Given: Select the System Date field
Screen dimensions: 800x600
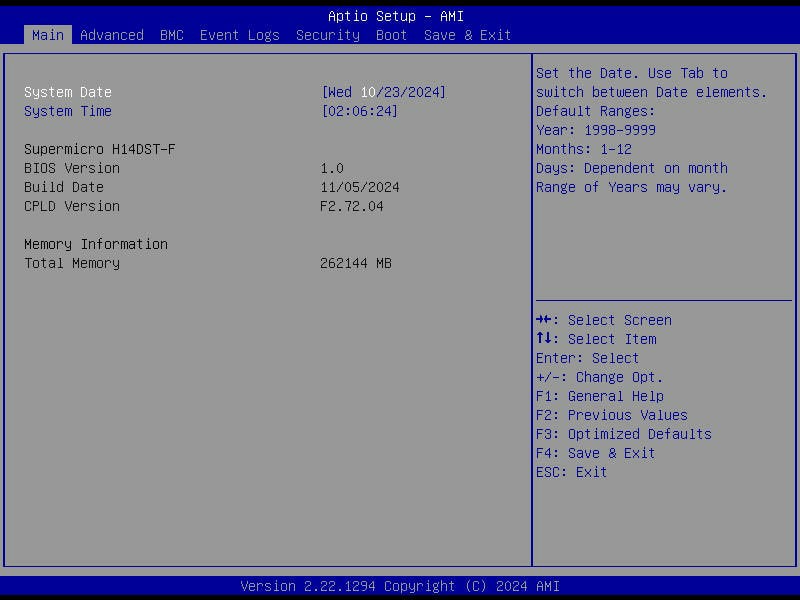Looking at the screenshot, I should (68, 91).
